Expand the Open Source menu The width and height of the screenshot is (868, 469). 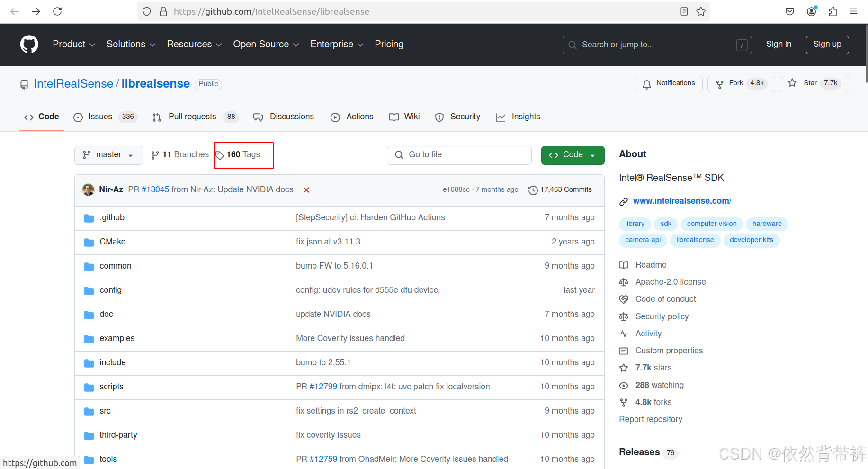click(x=266, y=44)
